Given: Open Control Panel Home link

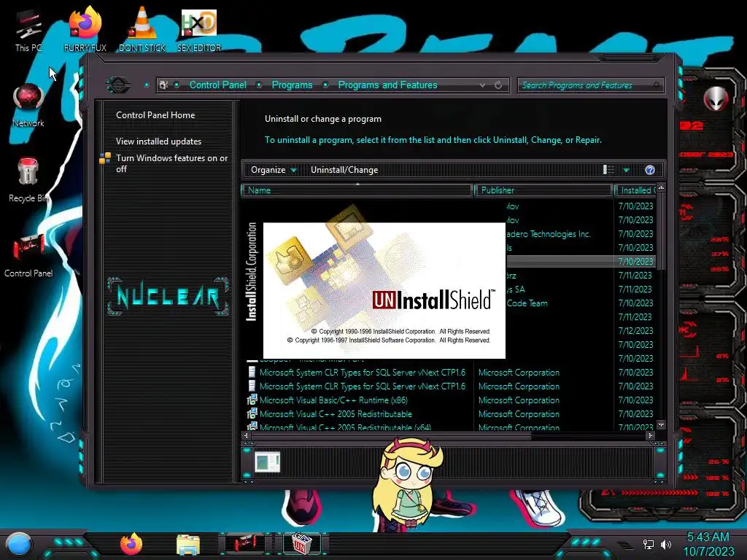Looking at the screenshot, I should (155, 114).
